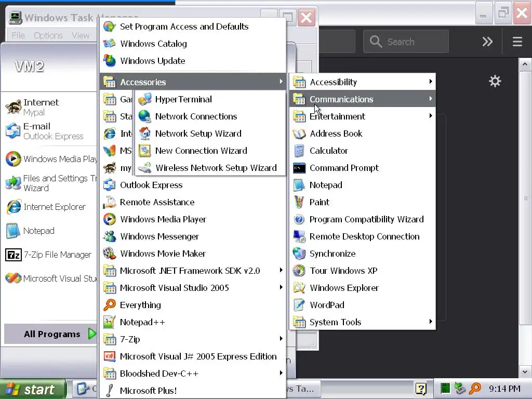Image resolution: width=532 pixels, height=399 pixels.
Task: Start Tour Windows XP
Action: click(362, 270)
